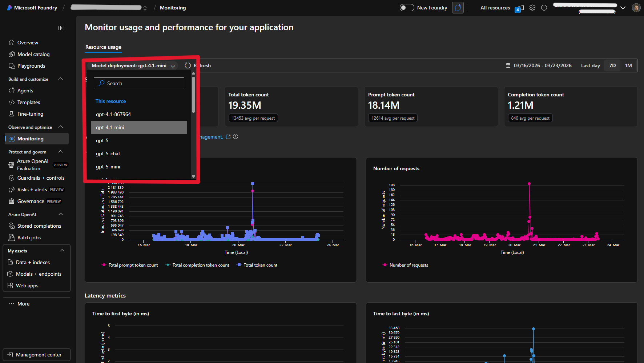Choose gpt-4.1-867964 from the list
This screenshot has width=644, height=363.
point(139,114)
